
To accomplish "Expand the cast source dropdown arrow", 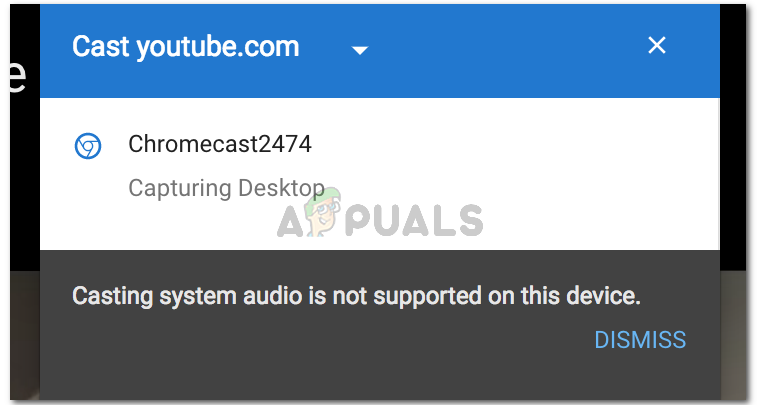I will point(360,50).
